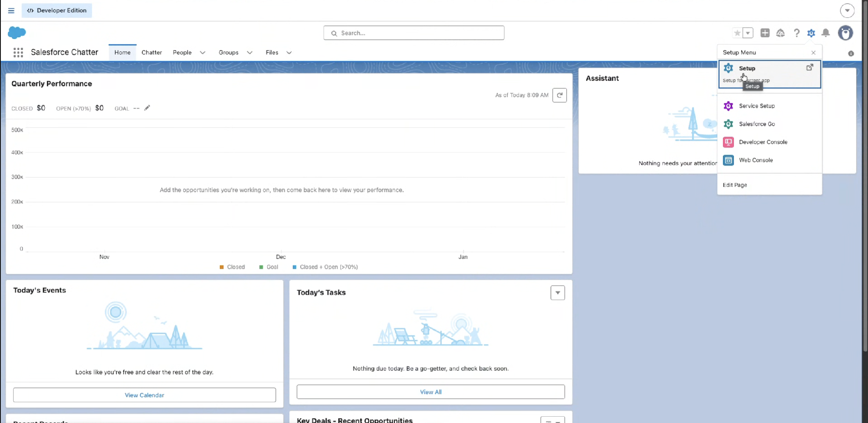Switch to the Home tab

coord(122,53)
